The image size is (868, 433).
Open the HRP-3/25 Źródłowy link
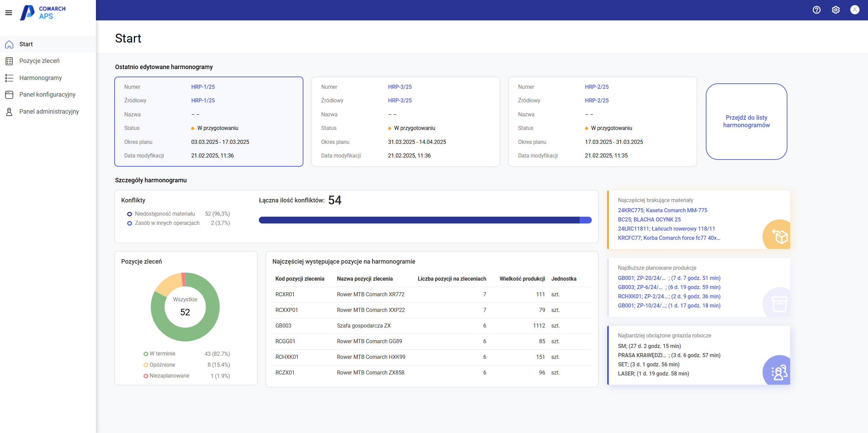click(400, 100)
